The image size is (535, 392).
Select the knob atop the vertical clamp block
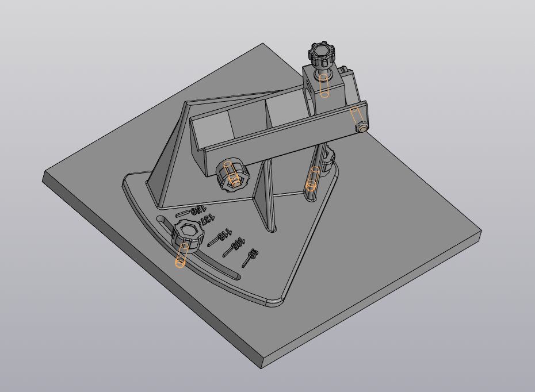(322, 55)
